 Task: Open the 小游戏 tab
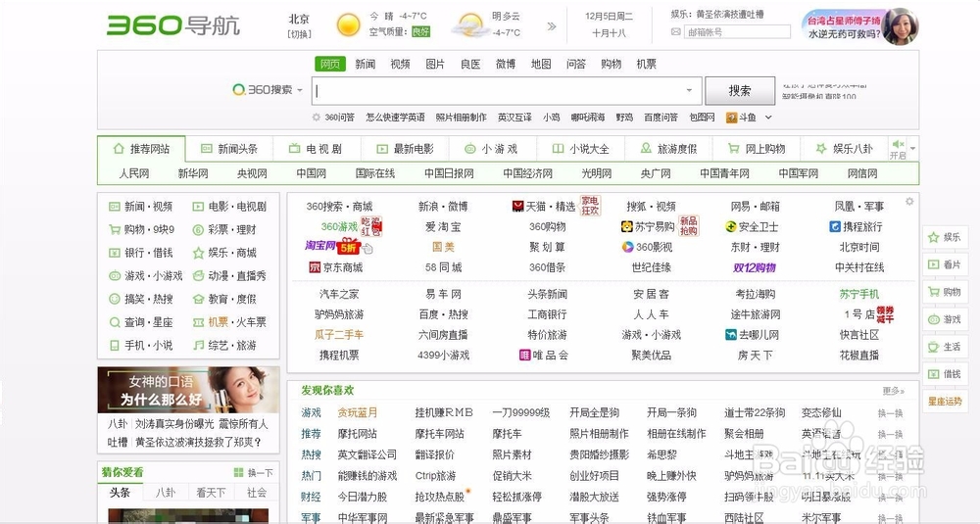click(x=492, y=149)
